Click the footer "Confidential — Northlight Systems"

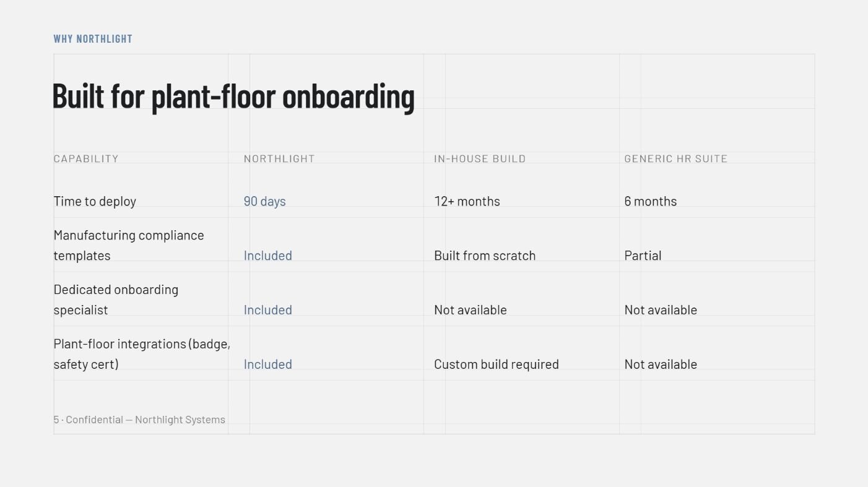pos(145,420)
